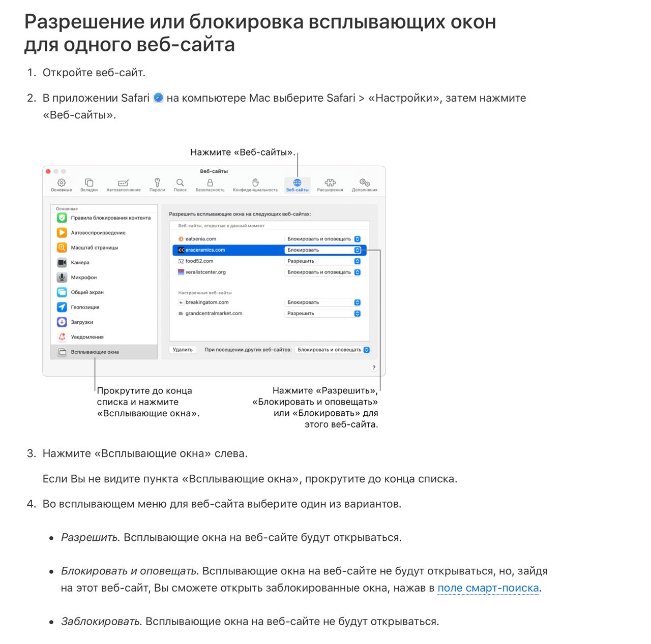Open the other websites default setting dropdown
This screenshot has height=644, width=651.
pyautogui.click(x=332, y=350)
